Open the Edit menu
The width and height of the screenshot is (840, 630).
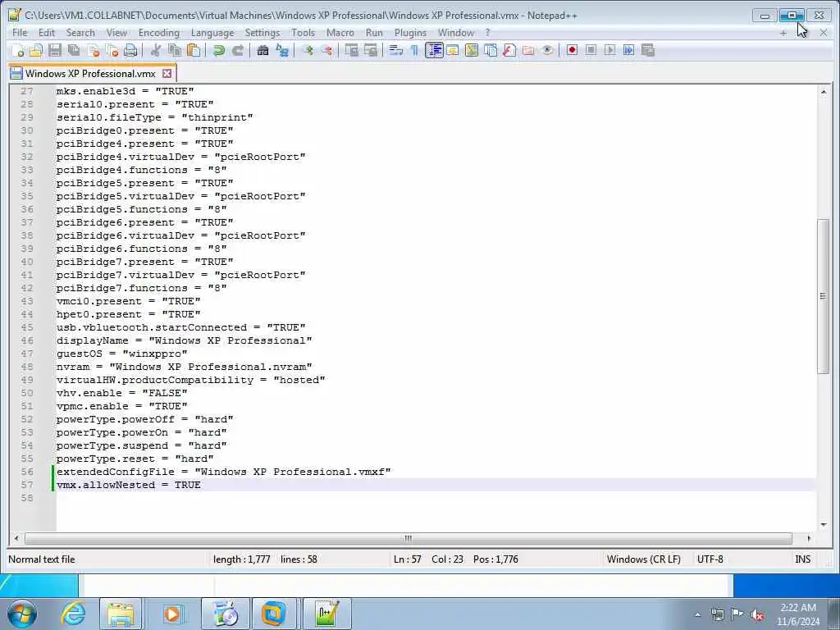(x=47, y=33)
